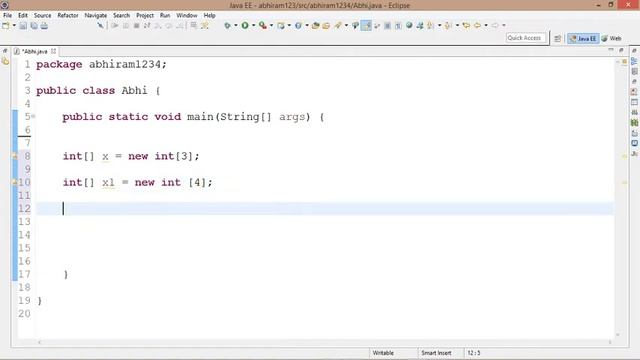Open the Project menu
Screen dimensions: 640x360
click(145, 15)
